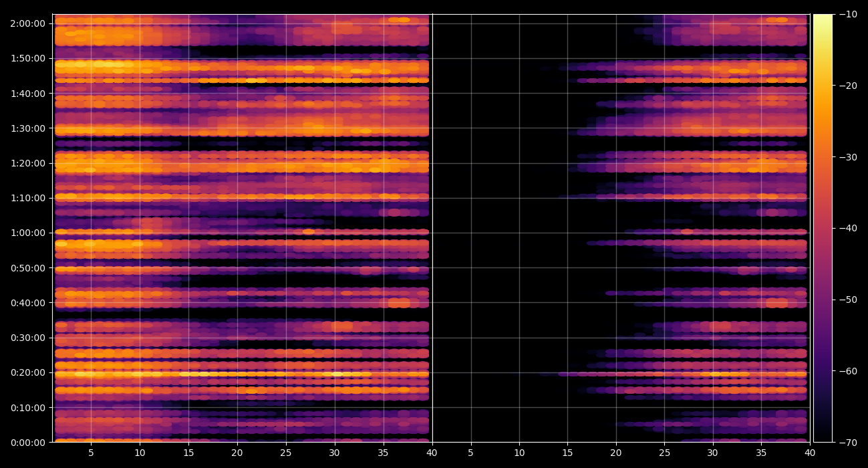Select the 0:40:00 y-axis tick label
Viewport: 868px width, 468px height.
click(28, 303)
